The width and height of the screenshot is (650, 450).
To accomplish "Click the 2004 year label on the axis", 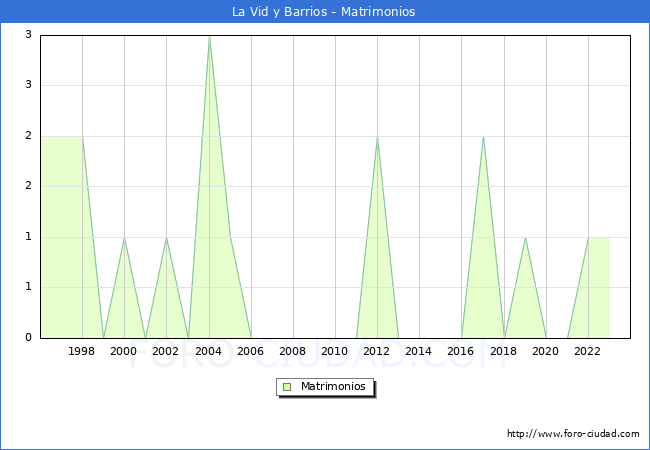I will [209, 351].
